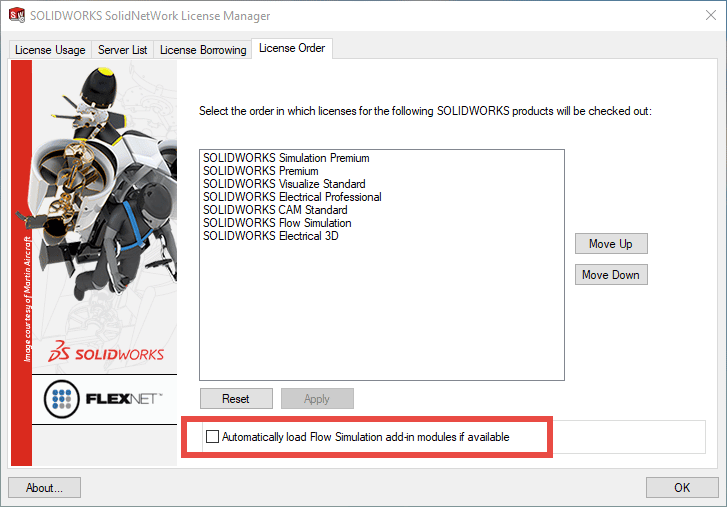Image resolution: width=727 pixels, height=507 pixels.
Task: Select SOLIDWORKS Visualize Standard entry
Action: tap(284, 184)
